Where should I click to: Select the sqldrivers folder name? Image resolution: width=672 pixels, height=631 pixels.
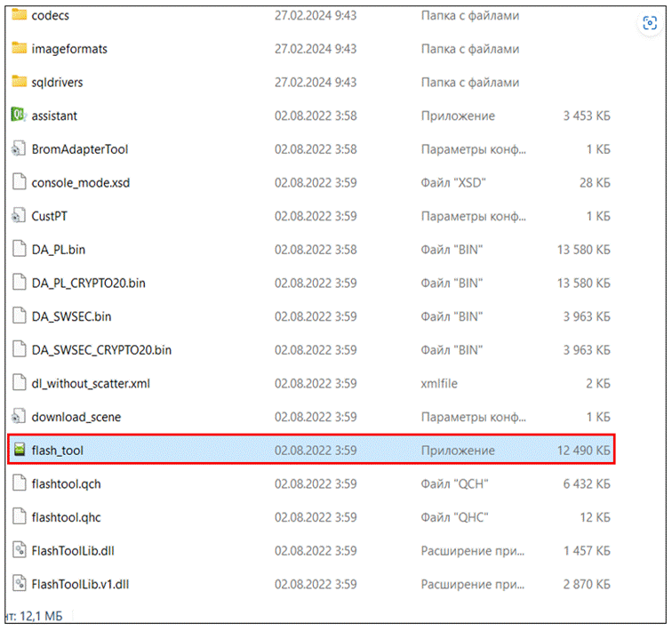point(57,83)
